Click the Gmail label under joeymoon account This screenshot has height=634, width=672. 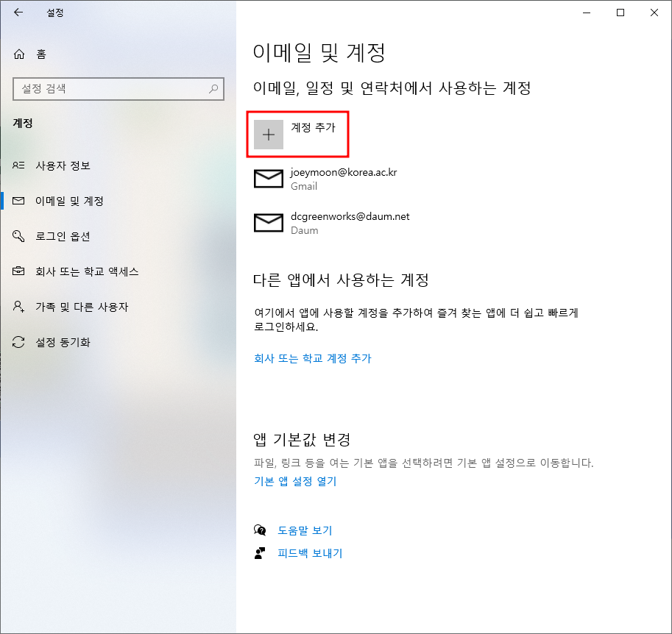pyautogui.click(x=304, y=186)
